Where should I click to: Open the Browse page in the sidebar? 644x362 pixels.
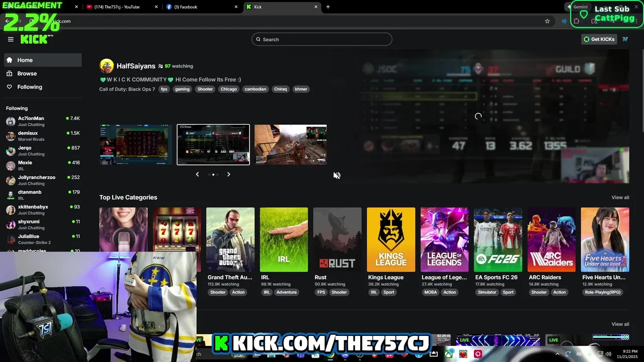pos(43,73)
